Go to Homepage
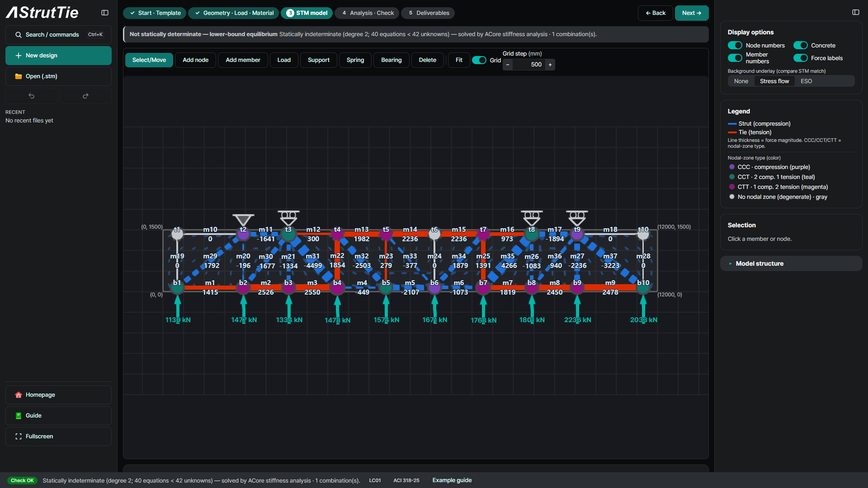The height and width of the screenshot is (488, 868). [58, 395]
